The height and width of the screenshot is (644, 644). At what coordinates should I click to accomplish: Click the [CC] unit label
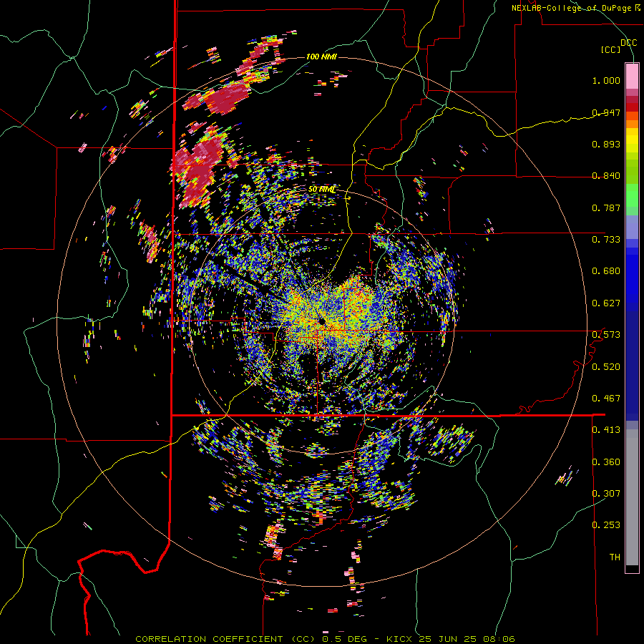click(x=611, y=49)
